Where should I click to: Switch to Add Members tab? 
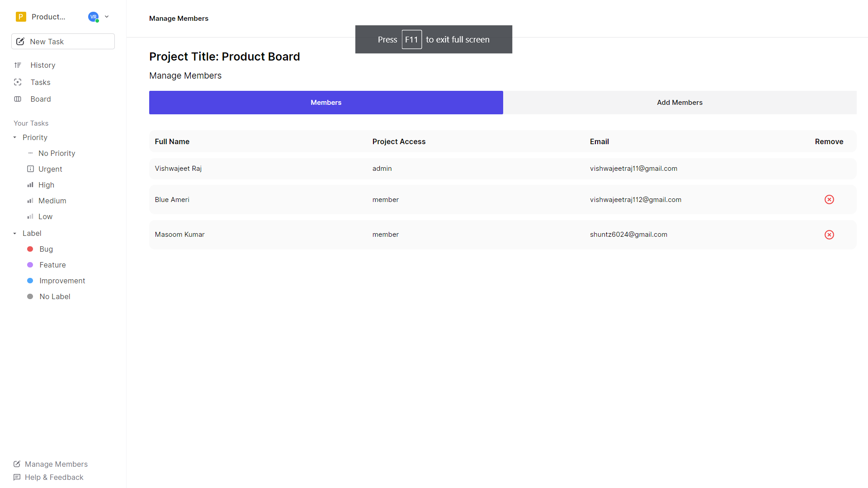pos(679,102)
